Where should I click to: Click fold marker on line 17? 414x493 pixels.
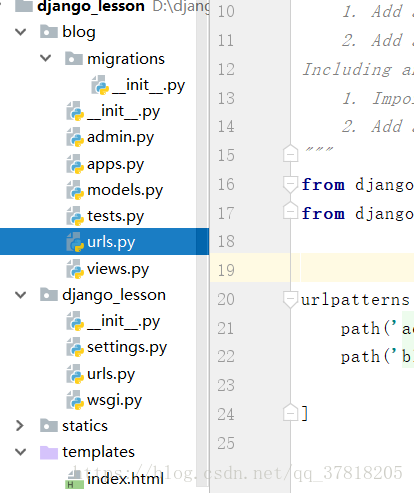point(290,211)
